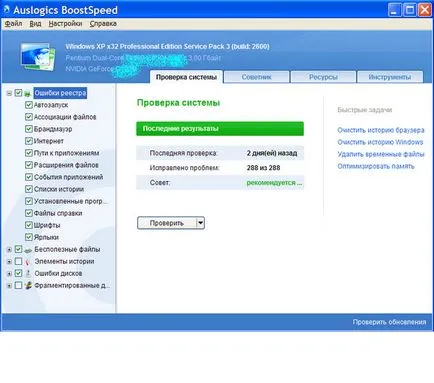Click the fragmented files icon
Image resolution: width=434 pixels, height=383 pixels.
28,285
